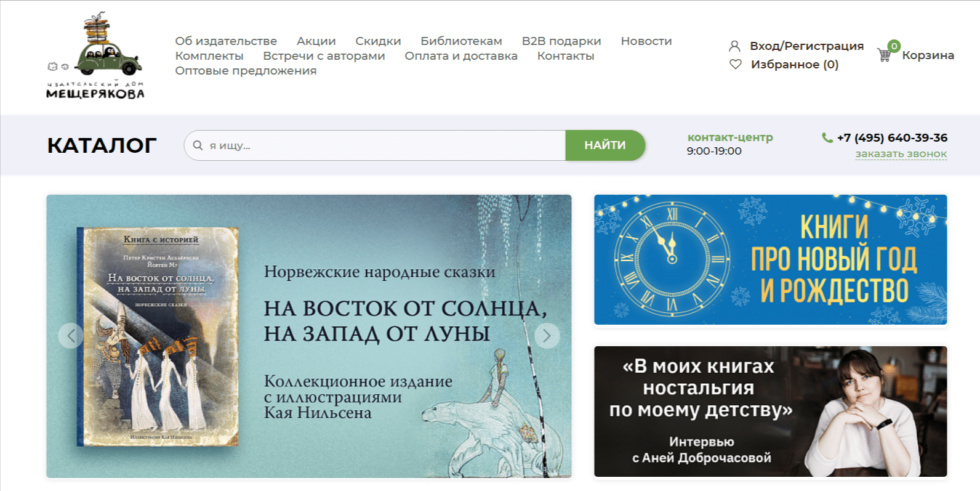Click the Корзина link
The height and width of the screenshot is (491, 980).
coord(928,55)
